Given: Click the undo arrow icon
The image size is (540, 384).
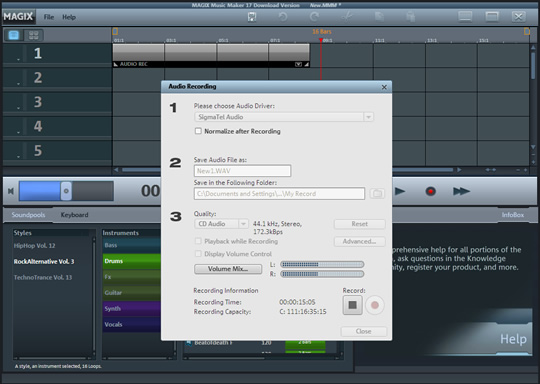Looking at the screenshot, I should (283, 17).
